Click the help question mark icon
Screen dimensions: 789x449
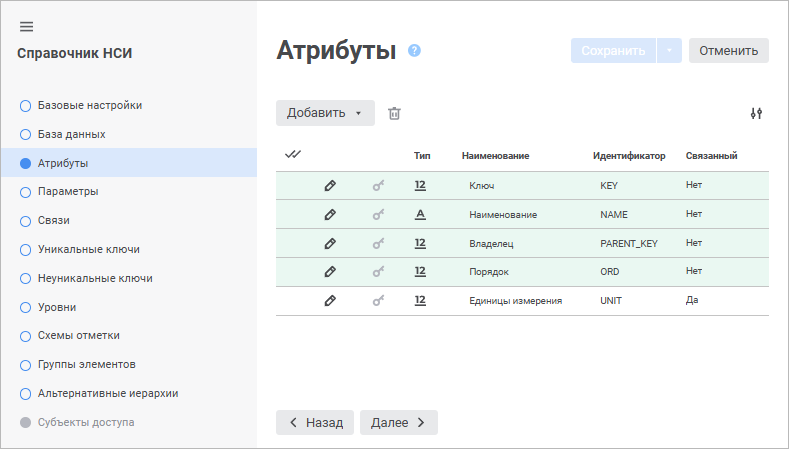[x=415, y=51]
